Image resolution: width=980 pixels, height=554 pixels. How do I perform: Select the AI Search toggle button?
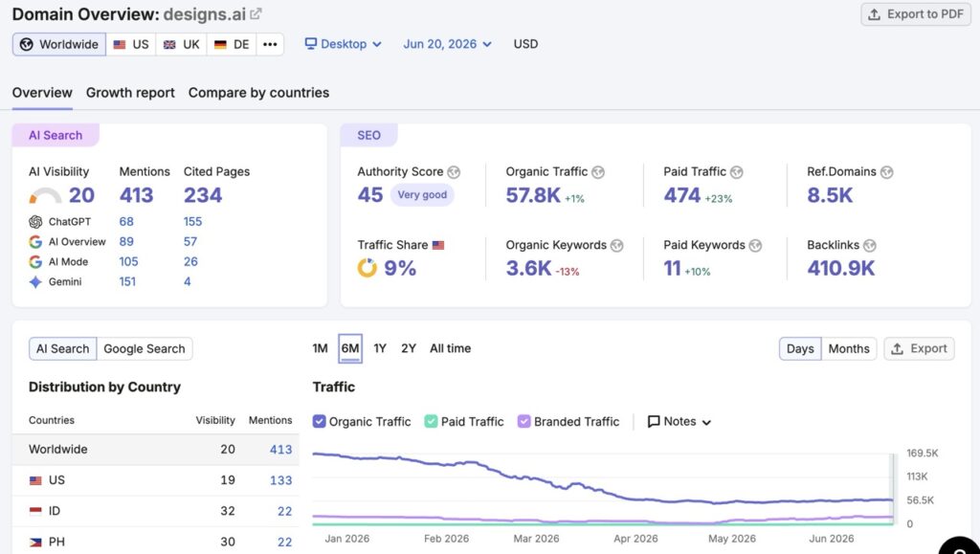tap(62, 348)
